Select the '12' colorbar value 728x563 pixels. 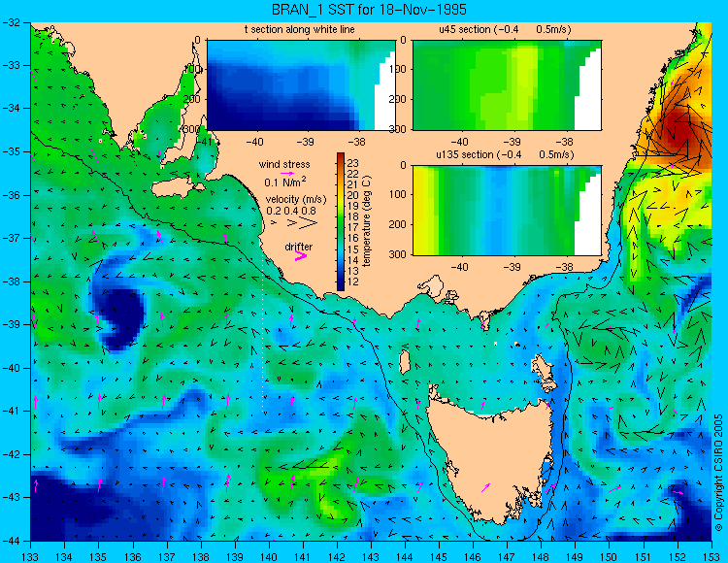(x=353, y=281)
